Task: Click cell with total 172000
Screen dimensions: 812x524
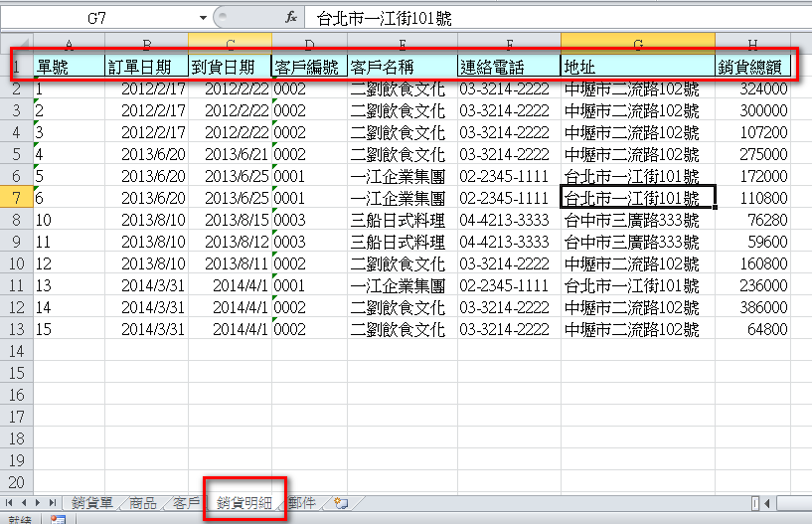Action: pos(753,176)
